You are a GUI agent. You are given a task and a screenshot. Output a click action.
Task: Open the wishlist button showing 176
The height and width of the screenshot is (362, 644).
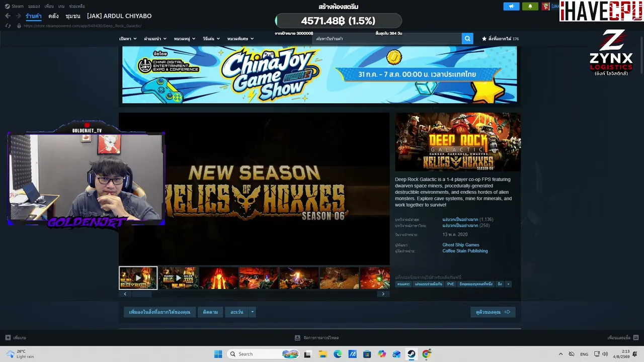point(500,39)
